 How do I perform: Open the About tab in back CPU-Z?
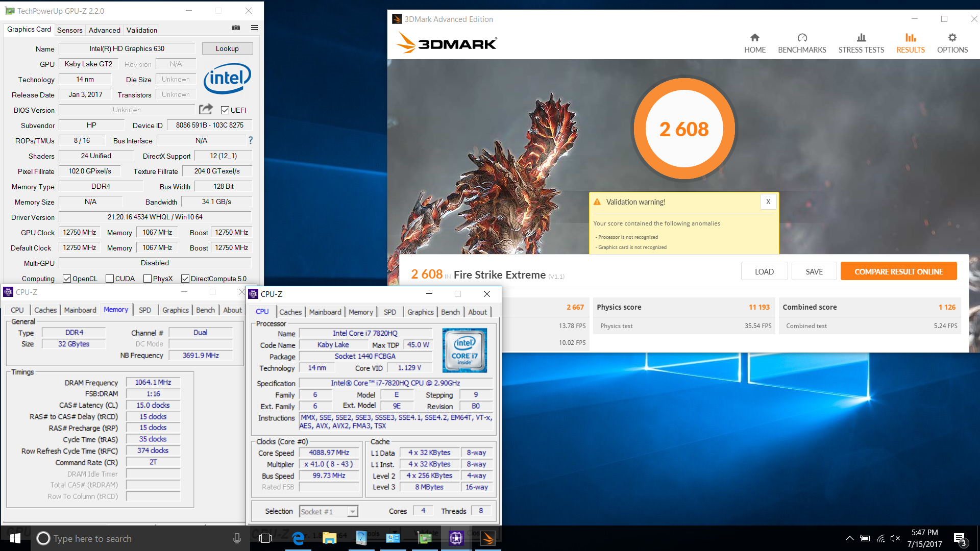tap(233, 310)
